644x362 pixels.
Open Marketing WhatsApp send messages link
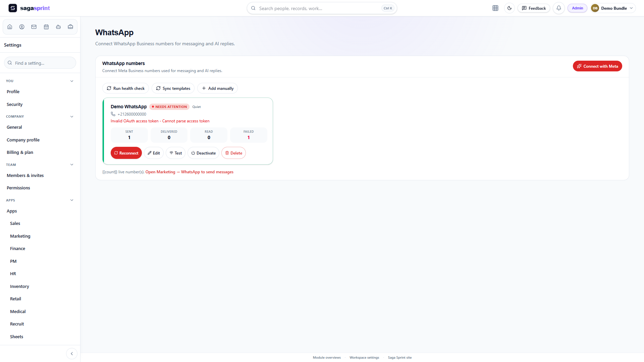point(189,172)
